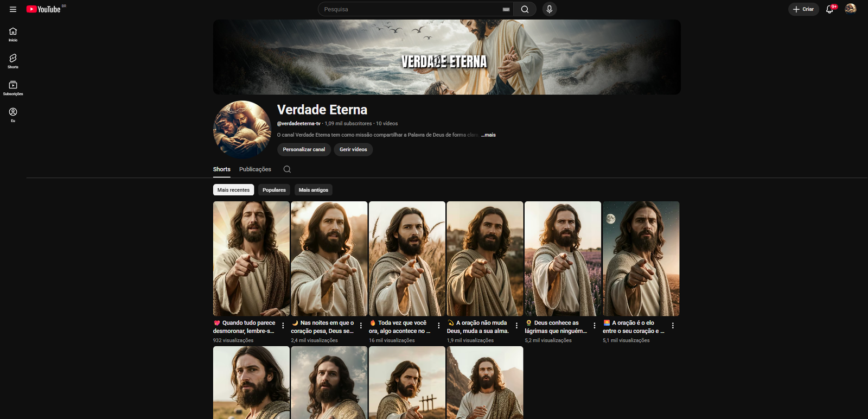Click the Verdade Eterna channel banner
The width and height of the screenshot is (868, 419).
click(446, 57)
